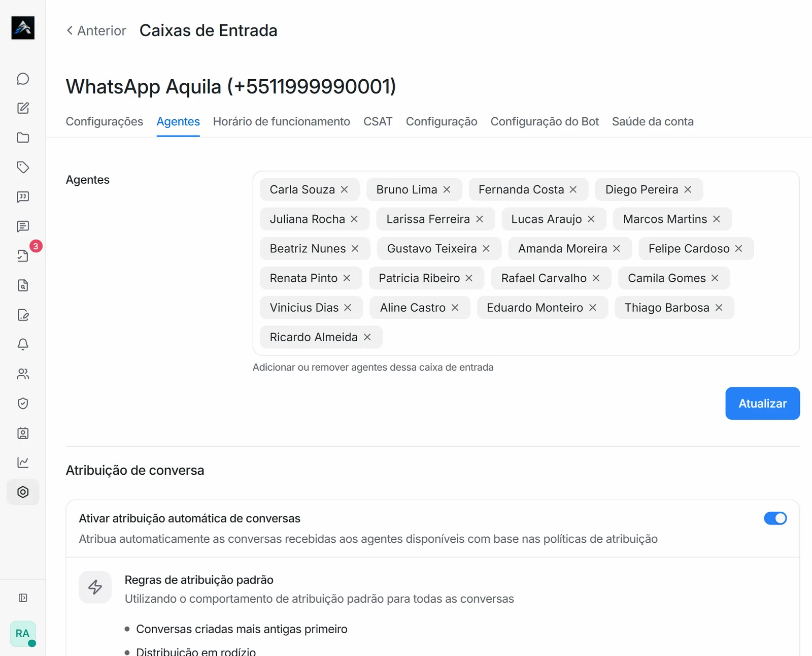Remove agent Ricardo Almeida
This screenshot has width=812, height=656.
[x=367, y=337]
